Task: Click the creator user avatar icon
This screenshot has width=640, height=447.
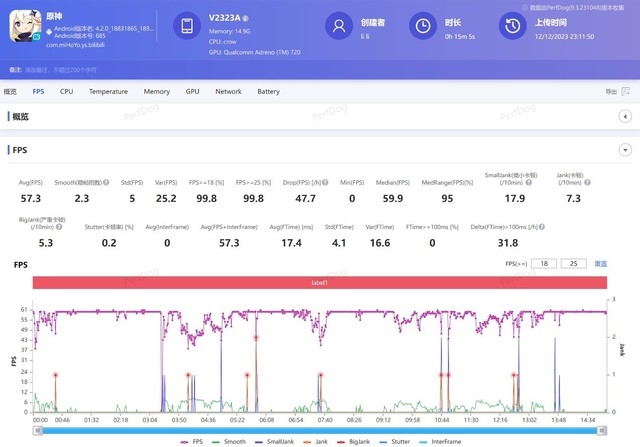Action: point(341,26)
